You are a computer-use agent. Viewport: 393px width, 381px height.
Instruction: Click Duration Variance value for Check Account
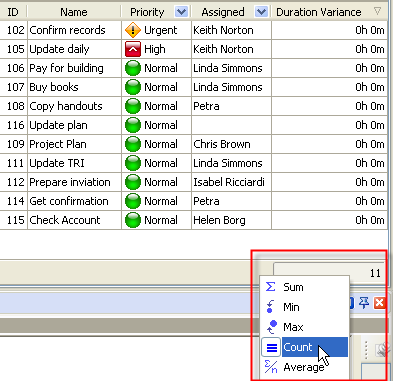coord(370,220)
